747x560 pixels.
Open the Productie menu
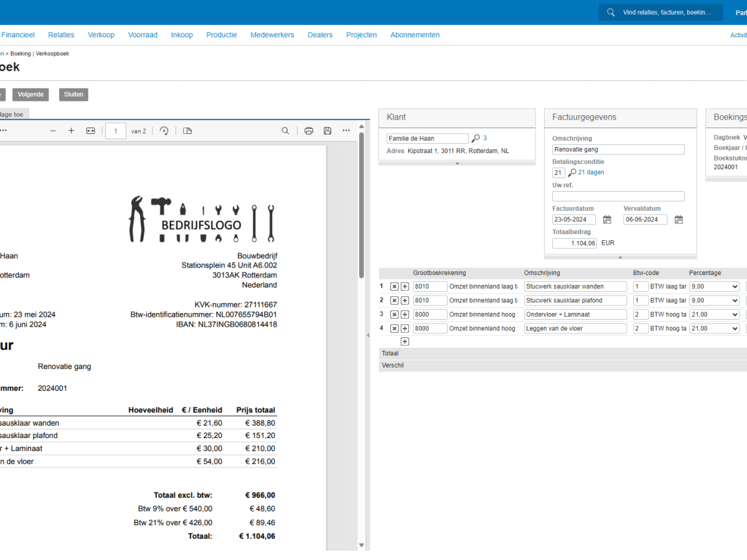coord(222,35)
